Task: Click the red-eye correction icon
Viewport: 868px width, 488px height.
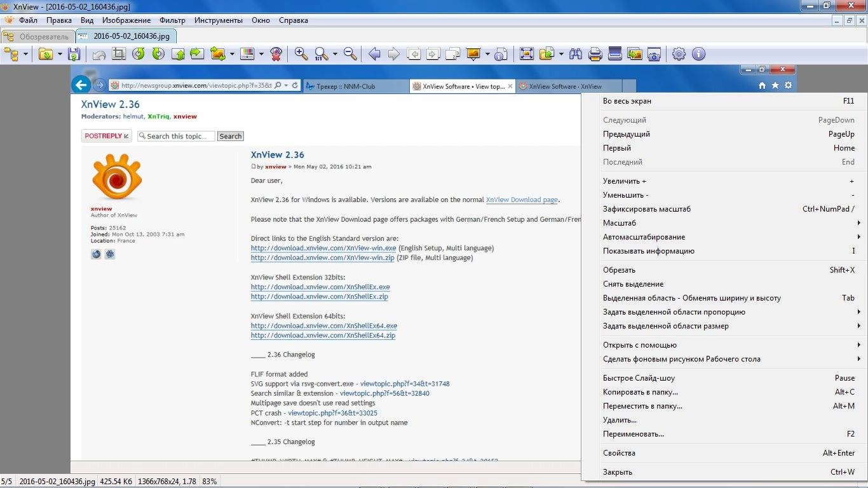Action: click(x=276, y=55)
